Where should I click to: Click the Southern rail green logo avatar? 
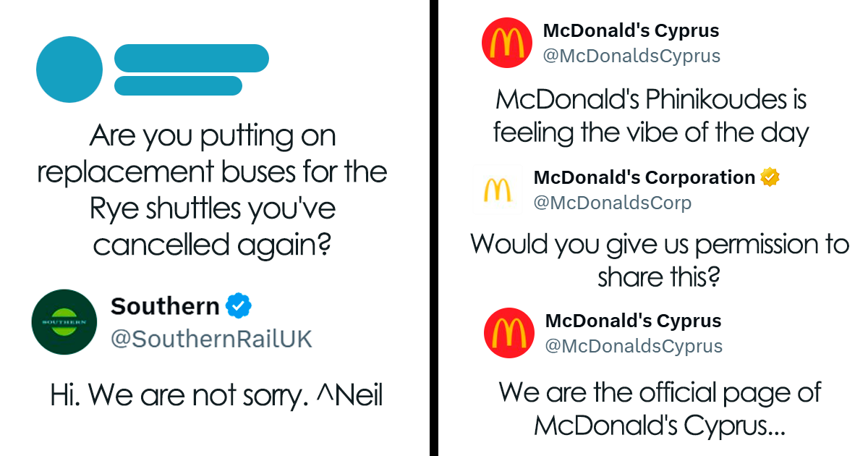pyautogui.click(x=64, y=322)
